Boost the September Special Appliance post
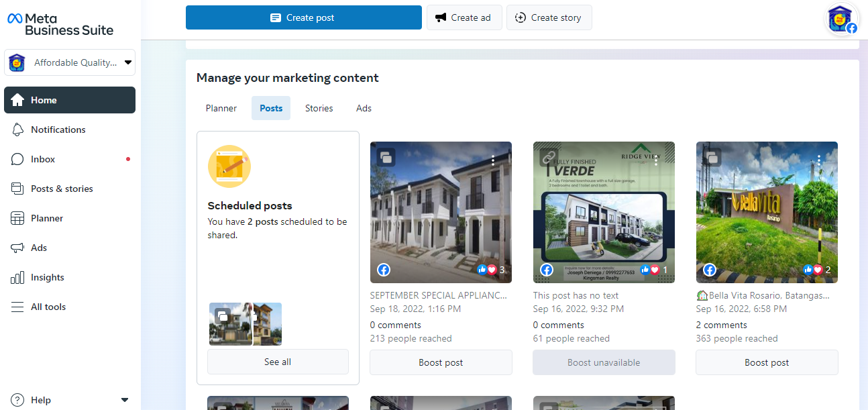 pyautogui.click(x=441, y=362)
